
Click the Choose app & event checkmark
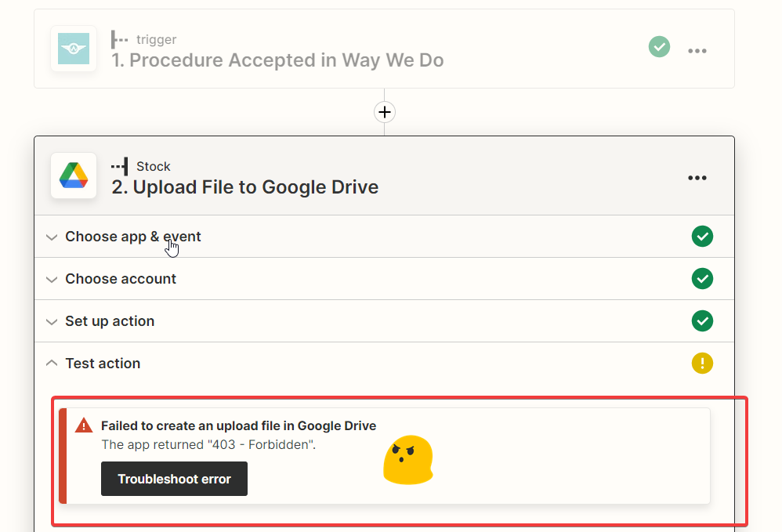point(702,237)
